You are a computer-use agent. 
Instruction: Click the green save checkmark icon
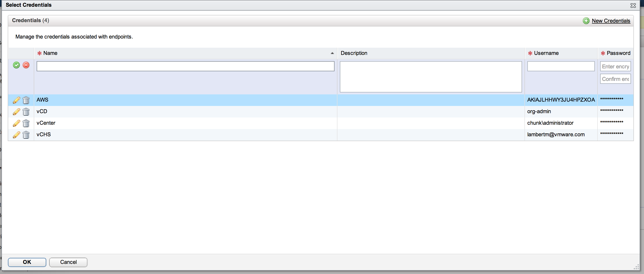click(16, 65)
